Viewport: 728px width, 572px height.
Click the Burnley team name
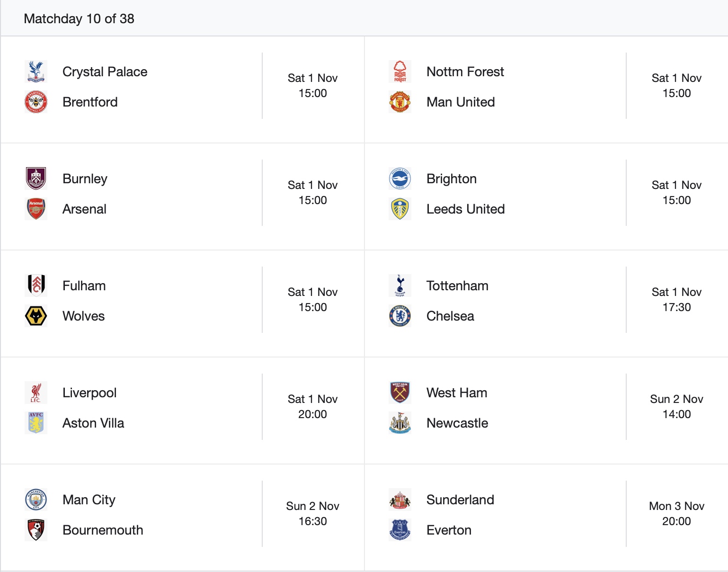(85, 179)
